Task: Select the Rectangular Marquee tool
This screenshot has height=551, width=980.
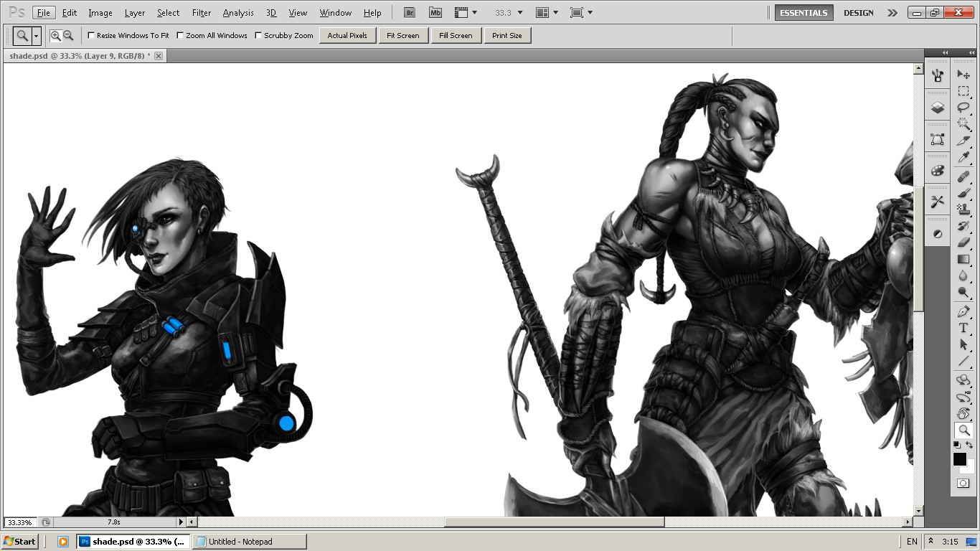Action: point(963,91)
